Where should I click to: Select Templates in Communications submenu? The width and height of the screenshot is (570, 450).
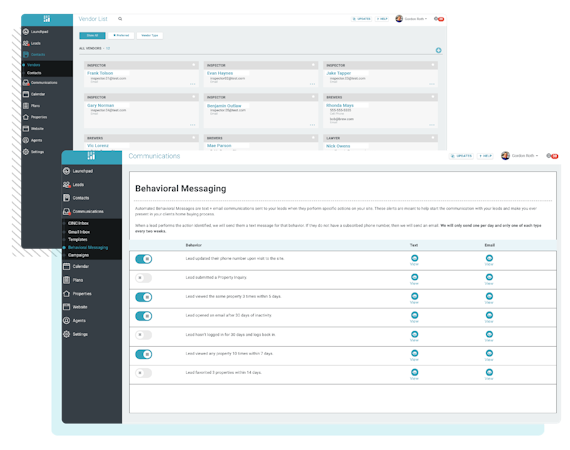pyautogui.click(x=77, y=240)
